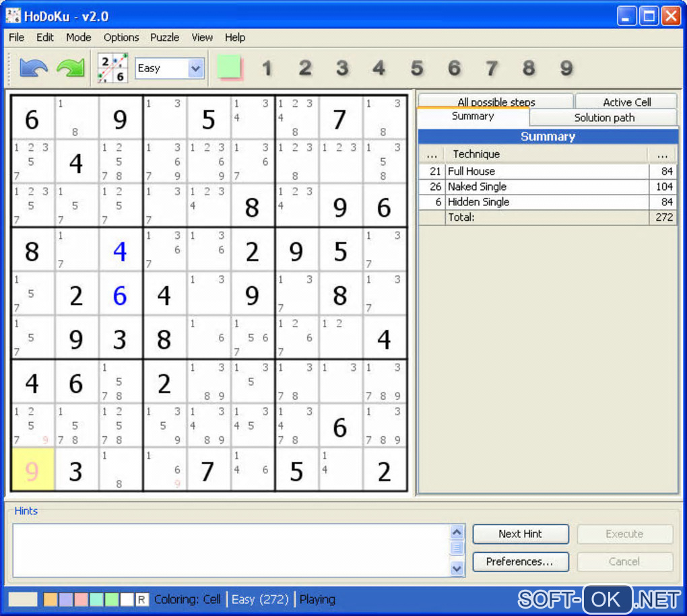Click the HoDoKu title bar app icon
The height and width of the screenshot is (616, 687).
tap(13, 15)
